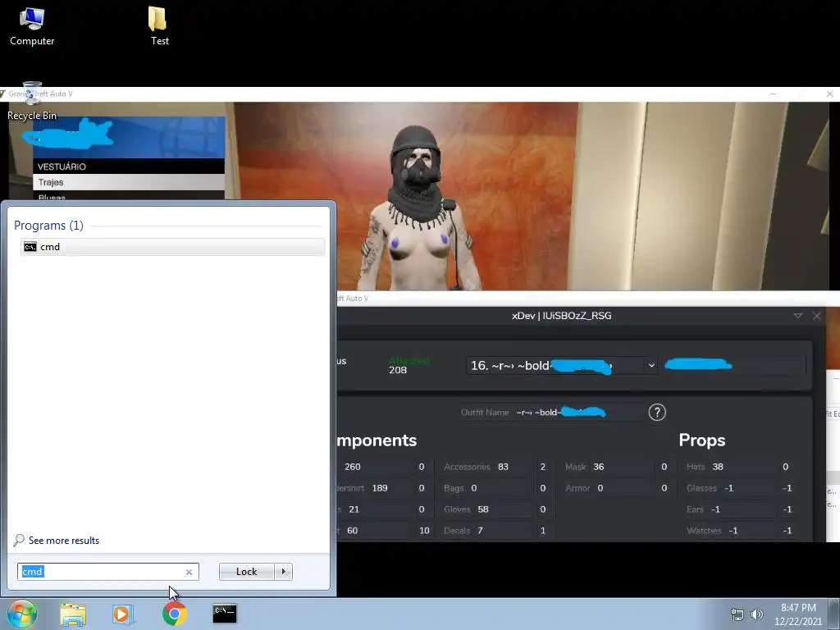The image size is (840, 630).
Task: Click the texture value 10 field
Action: [x=424, y=531]
